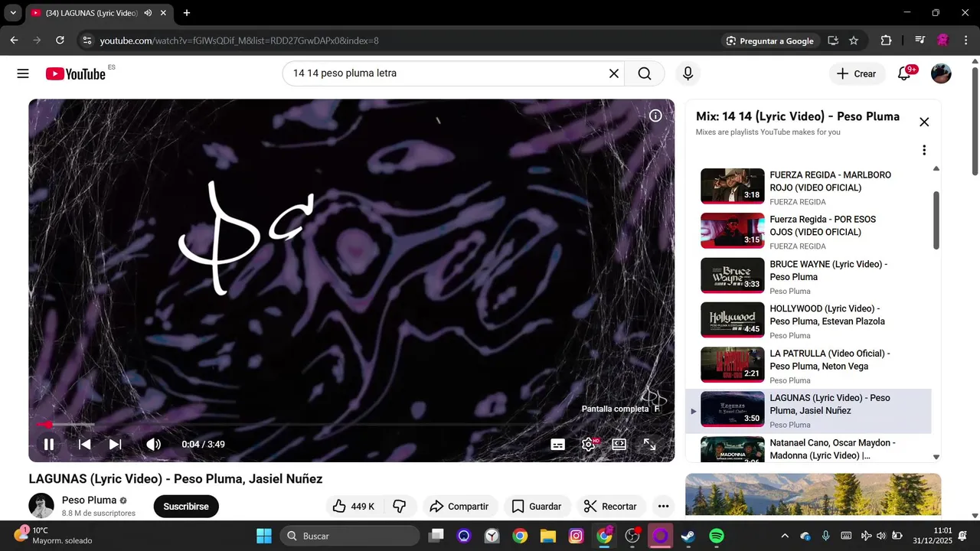Play HOLLYWOOD lyric video item

(808, 321)
